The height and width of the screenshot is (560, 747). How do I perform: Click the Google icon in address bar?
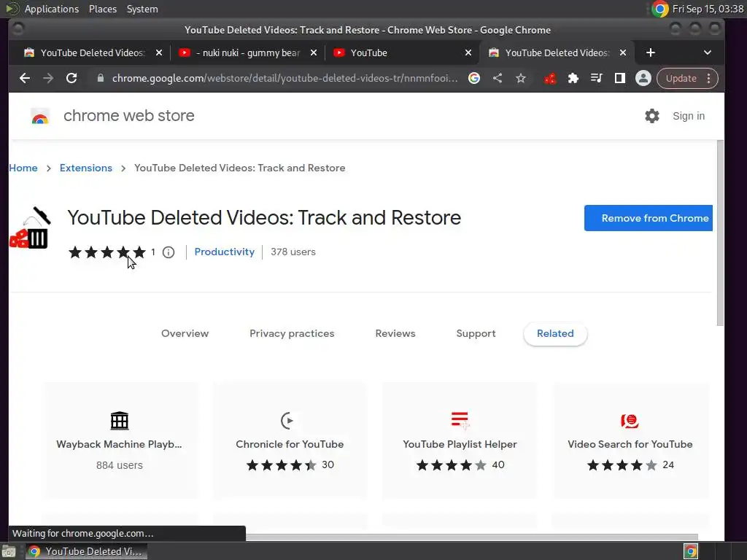coord(474,78)
